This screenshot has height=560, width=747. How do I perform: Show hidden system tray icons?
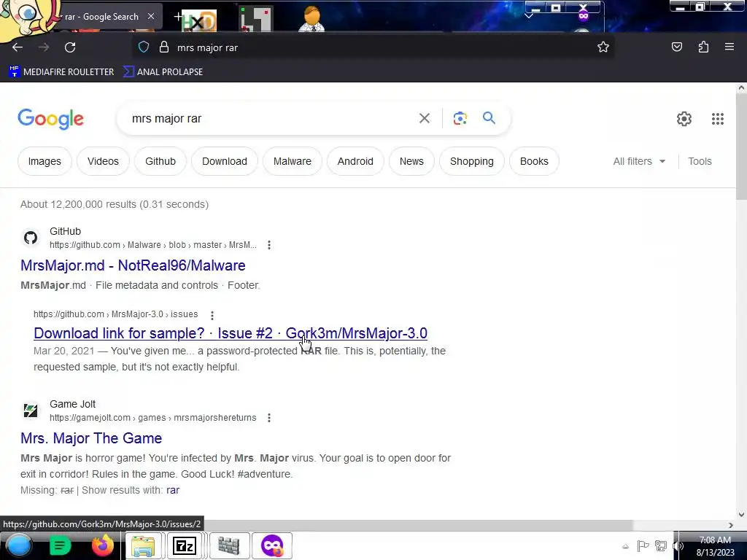[625, 546]
